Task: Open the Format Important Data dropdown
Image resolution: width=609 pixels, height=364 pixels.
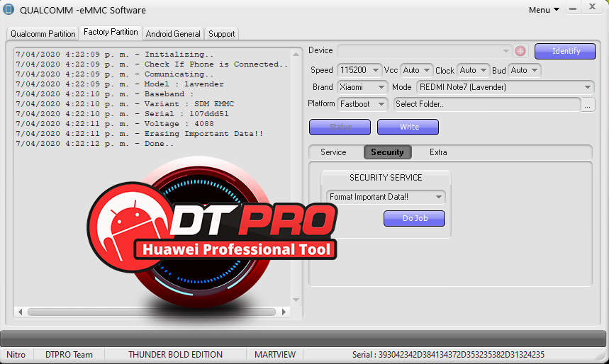Action: [x=386, y=197]
